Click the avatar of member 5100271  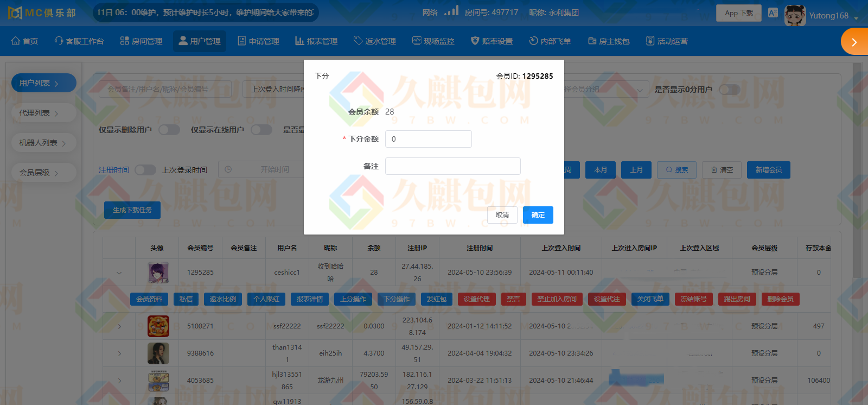(158, 326)
